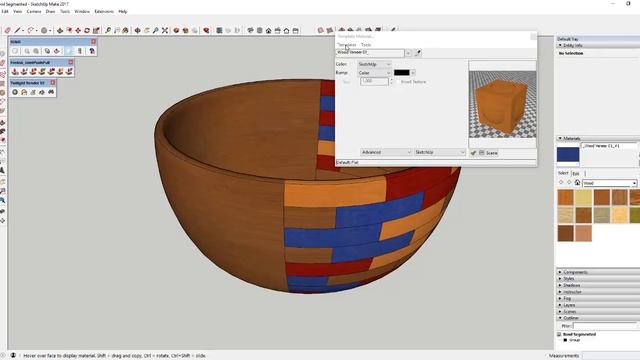Close the JointPushPull floating toolbar
Viewport: 640px width, 360px height.
tap(71, 62)
